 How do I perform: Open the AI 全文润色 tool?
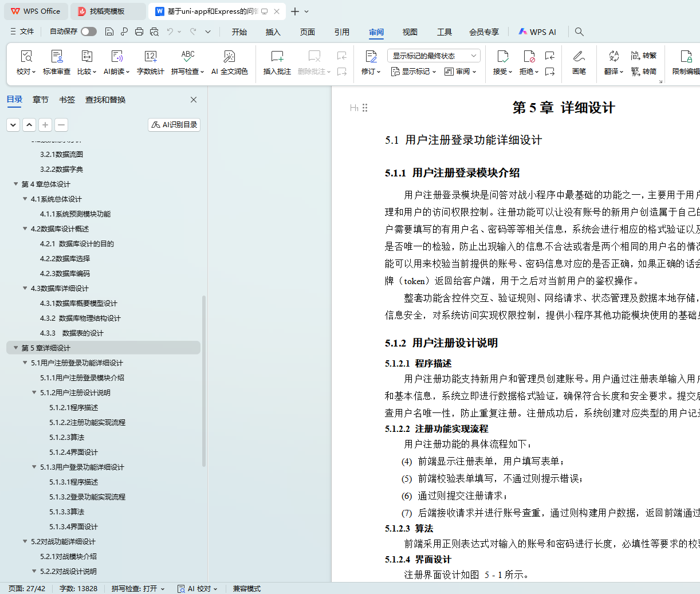click(229, 57)
